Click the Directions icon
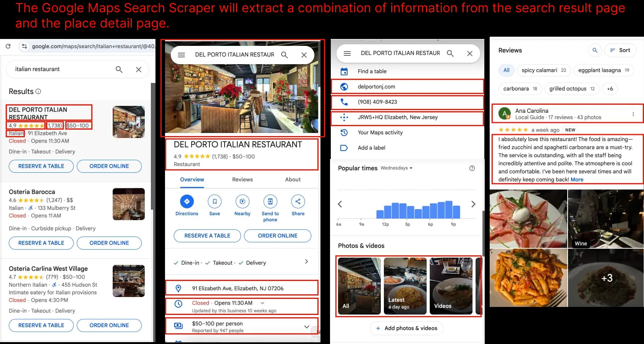This screenshot has height=344, width=644. click(x=187, y=201)
